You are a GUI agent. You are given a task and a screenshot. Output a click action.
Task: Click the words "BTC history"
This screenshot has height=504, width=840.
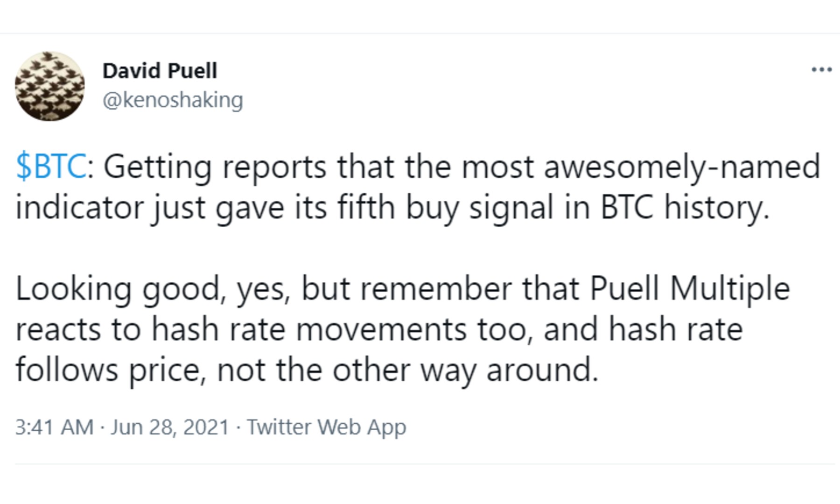pyautogui.click(x=684, y=207)
